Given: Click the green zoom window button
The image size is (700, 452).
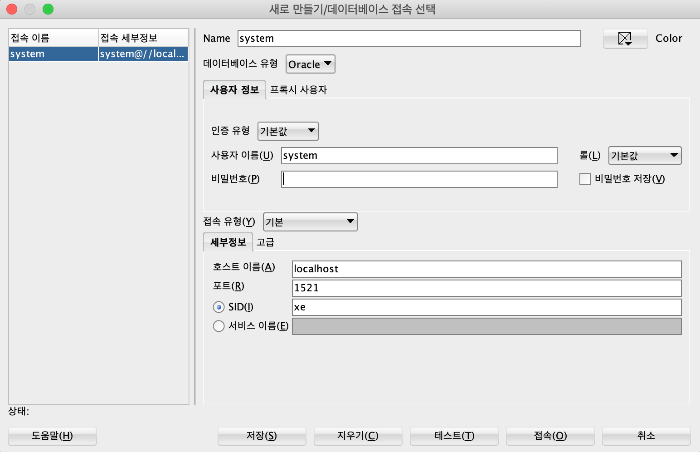Looking at the screenshot, I should [48, 9].
